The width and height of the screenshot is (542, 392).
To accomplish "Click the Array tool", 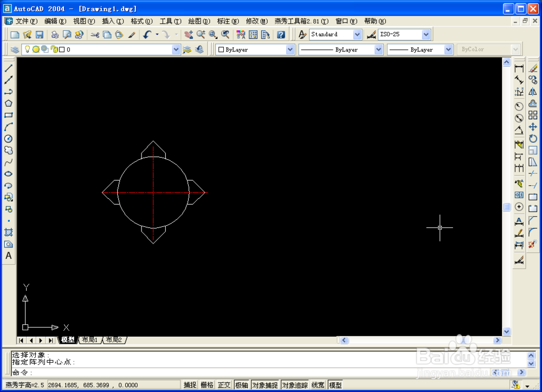I will coord(533,115).
